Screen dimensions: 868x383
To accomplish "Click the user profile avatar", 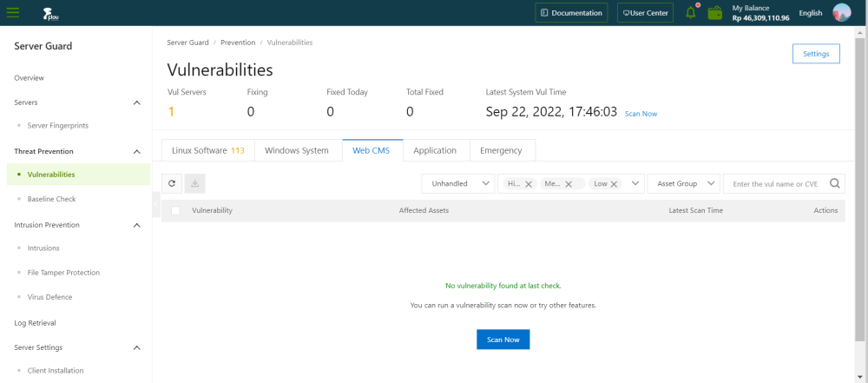I will (x=841, y=13).
